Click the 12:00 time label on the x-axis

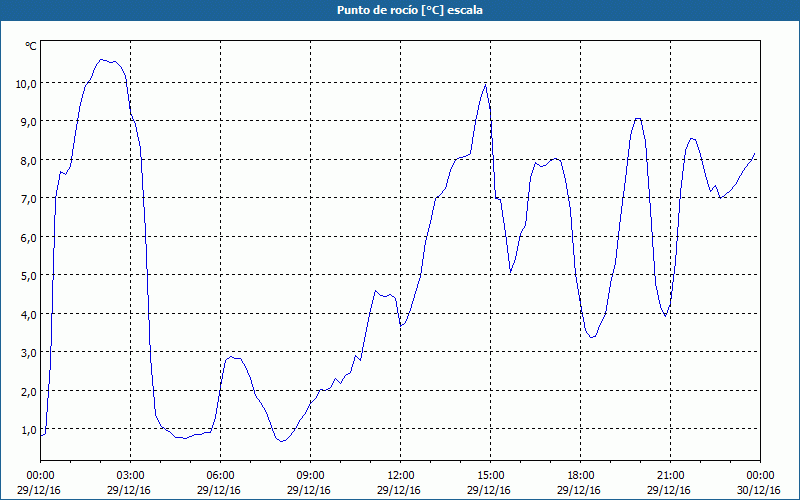coord(401,476)
